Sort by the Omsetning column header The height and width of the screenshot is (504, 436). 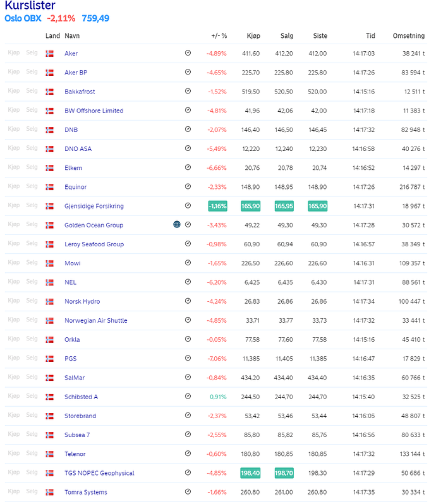409,35
